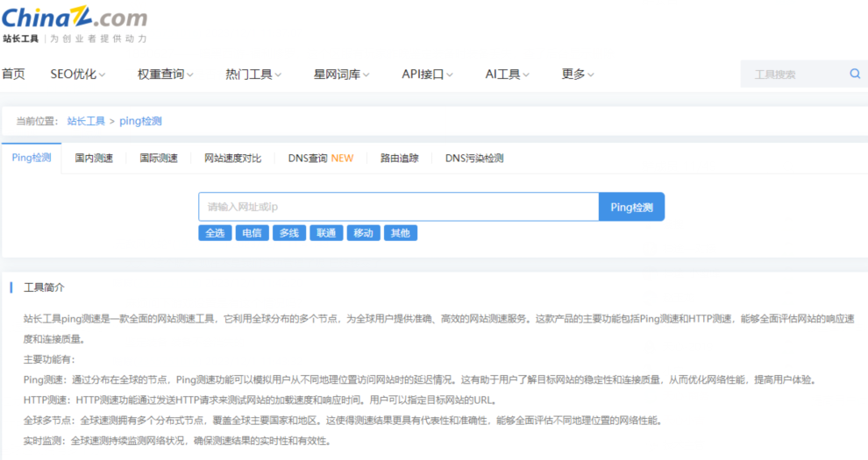Toggle the 电信 carrier filter
Screen dimensions: 868x460
pos(252,233)
